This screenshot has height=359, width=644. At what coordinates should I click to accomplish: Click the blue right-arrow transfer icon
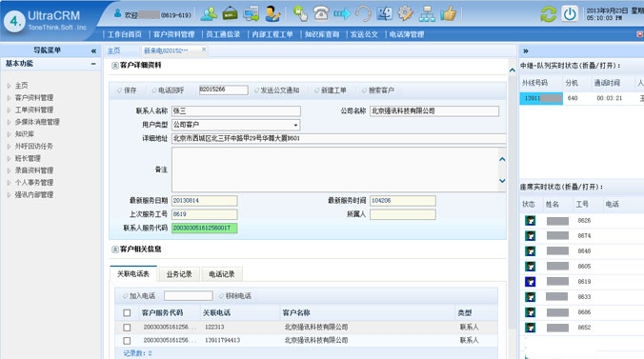tap(342, 14)
